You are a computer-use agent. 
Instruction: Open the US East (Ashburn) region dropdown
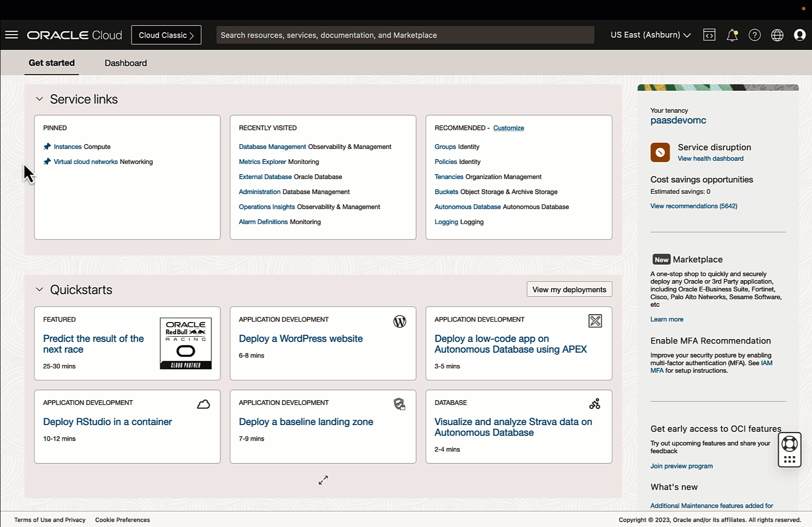(x=650, y=35)
